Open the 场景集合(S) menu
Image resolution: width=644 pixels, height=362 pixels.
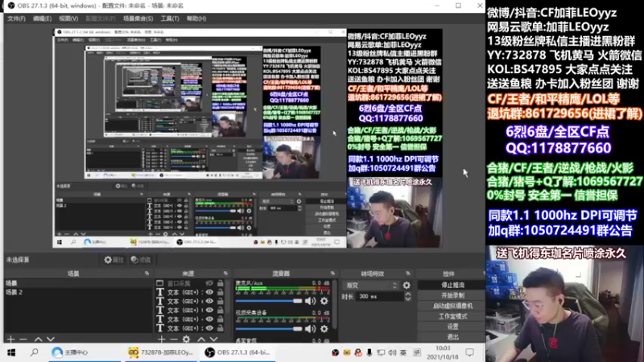point(138,19)
